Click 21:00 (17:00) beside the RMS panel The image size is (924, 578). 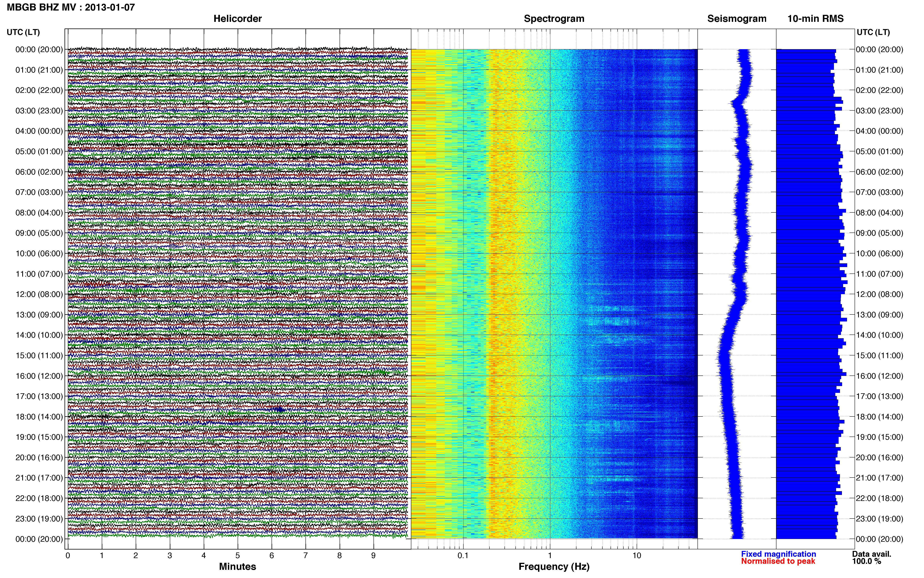879,478
